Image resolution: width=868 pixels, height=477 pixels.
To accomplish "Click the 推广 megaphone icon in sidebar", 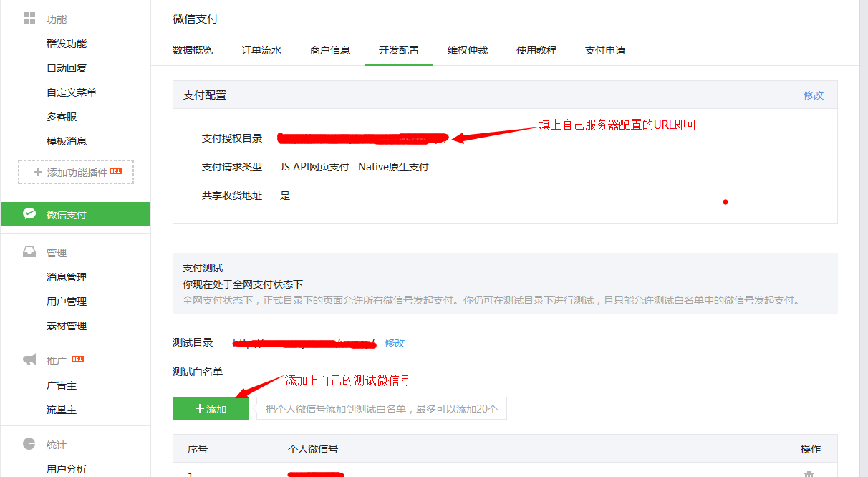I will (x=29, y=360).
